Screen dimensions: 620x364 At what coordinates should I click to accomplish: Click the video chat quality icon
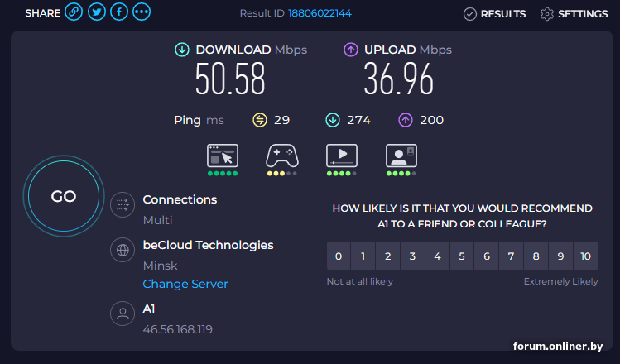(401, 156)
